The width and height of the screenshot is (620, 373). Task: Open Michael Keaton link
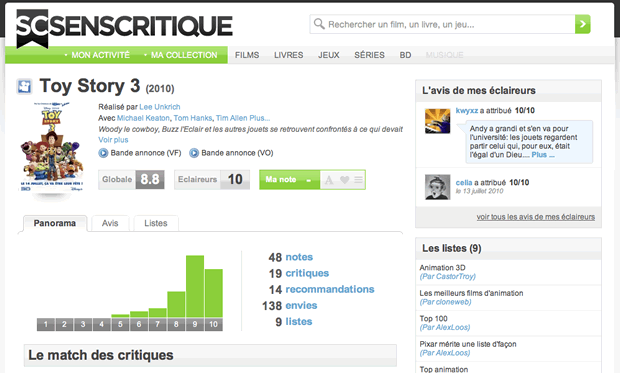[x=143, y=118]
